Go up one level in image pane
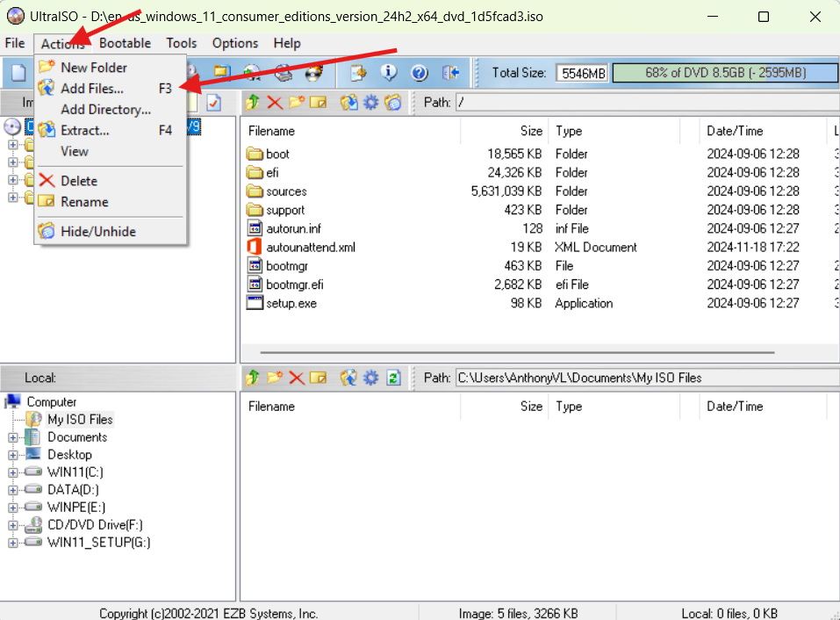 point(253,103)
